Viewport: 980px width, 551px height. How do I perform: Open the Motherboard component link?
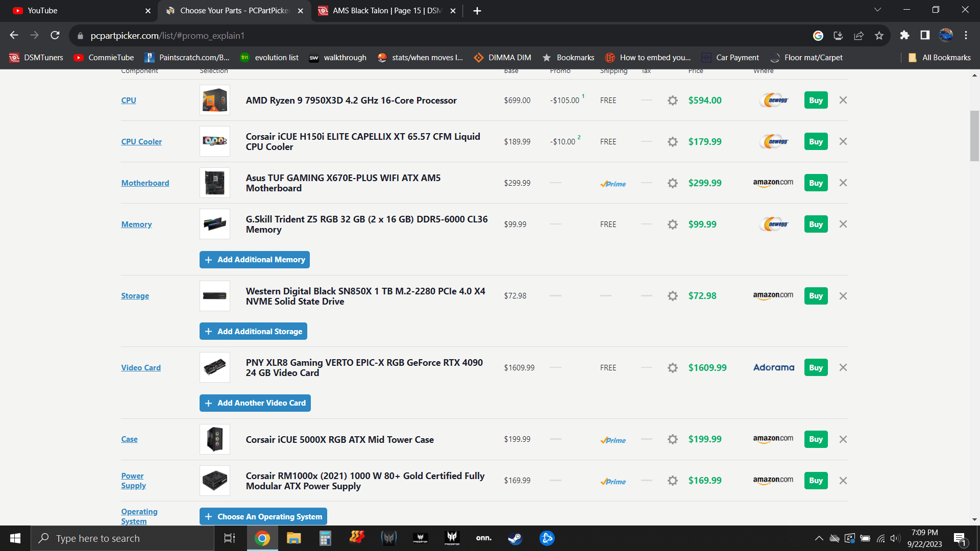(x=145, y=183)
